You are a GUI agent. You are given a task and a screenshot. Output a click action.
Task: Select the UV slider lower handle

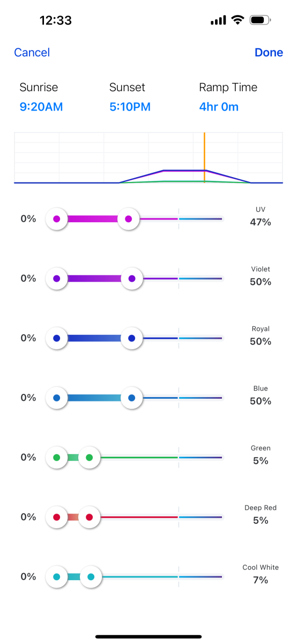(57, 219)
